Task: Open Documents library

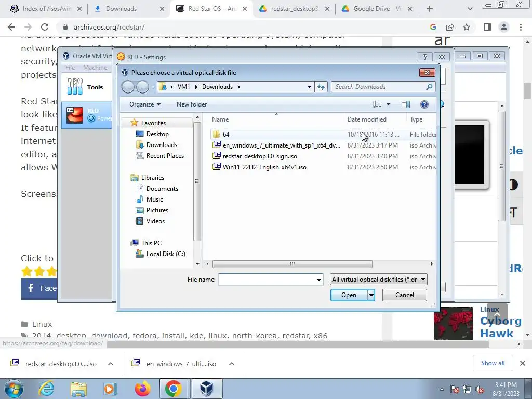Action: point(162,188)
